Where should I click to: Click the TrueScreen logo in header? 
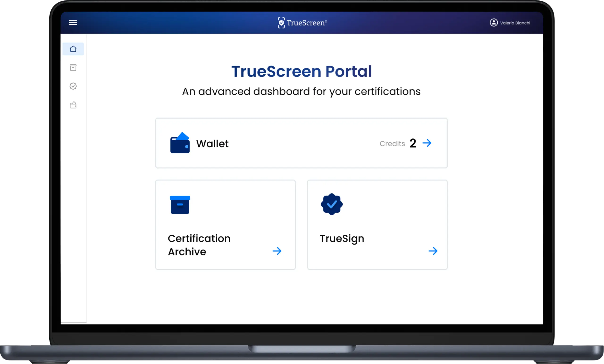[302, 23]
